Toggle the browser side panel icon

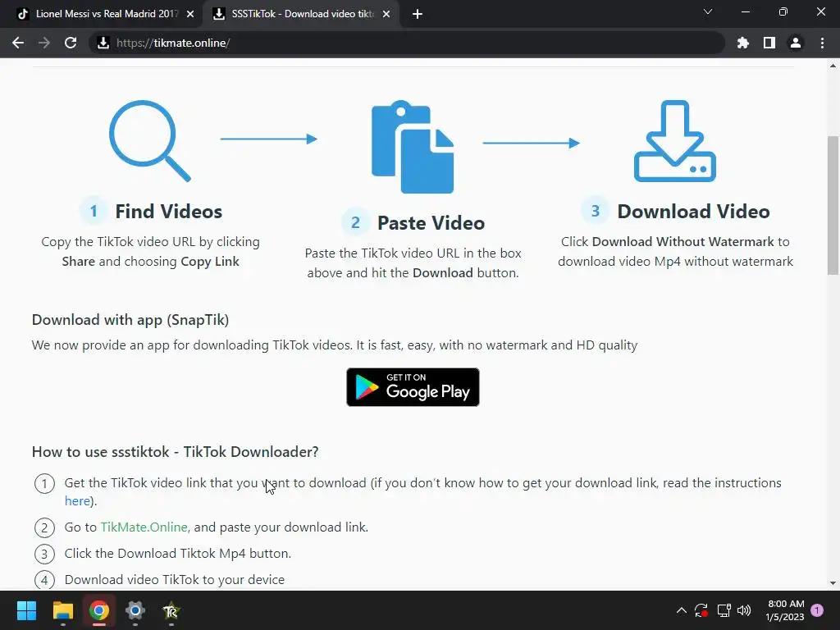coord(769,43)
